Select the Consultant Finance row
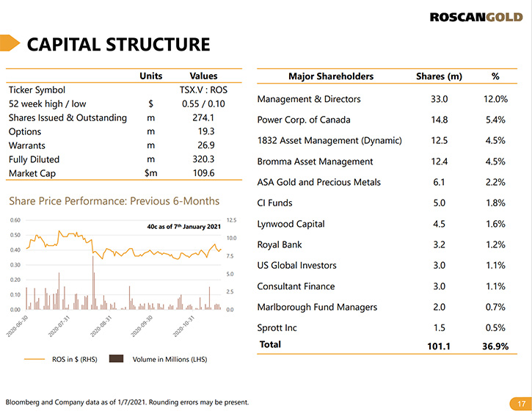Screen dimensions: 532x414 coord(387,286)
